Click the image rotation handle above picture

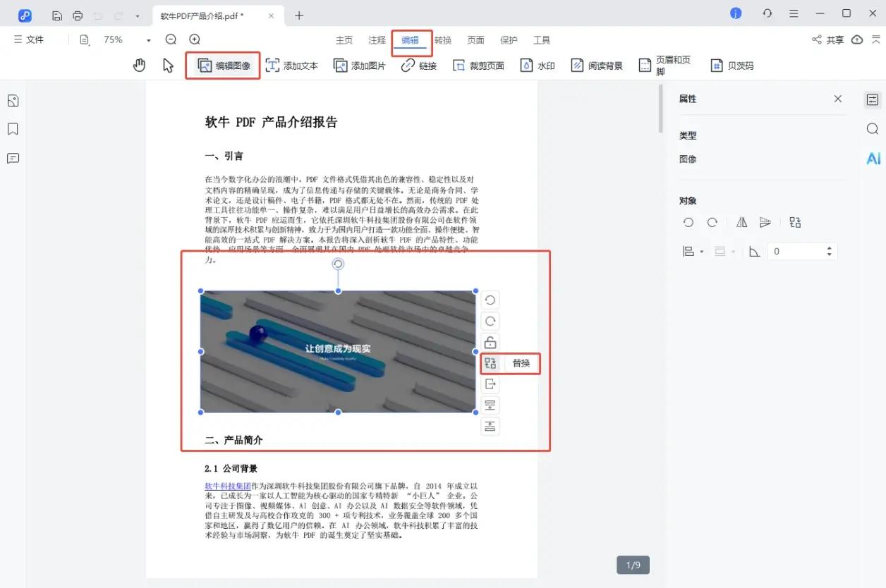(338, 264)
